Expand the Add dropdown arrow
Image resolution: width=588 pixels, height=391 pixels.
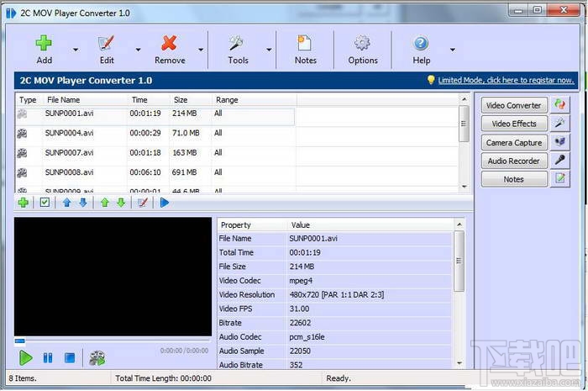click(76, 50)
